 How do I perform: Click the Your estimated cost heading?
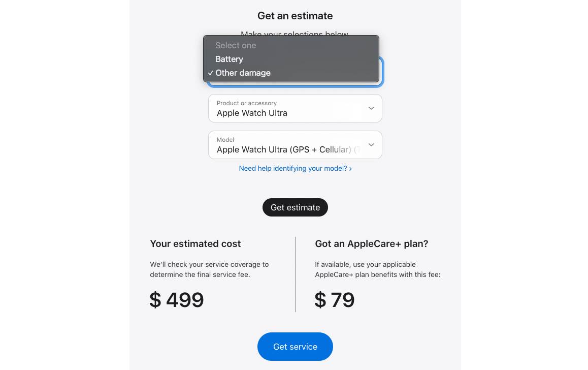click(195, 244)
